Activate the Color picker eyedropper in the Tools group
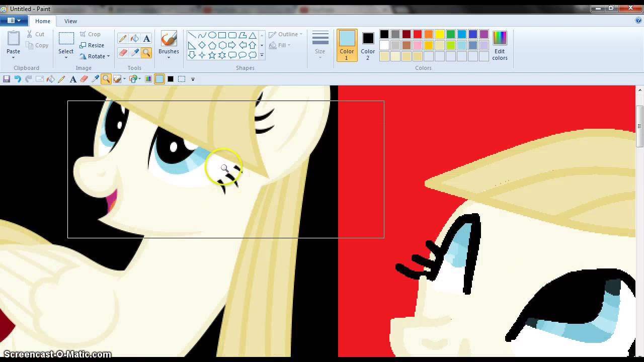The image size is (644, 362). [x=135, y=53]
